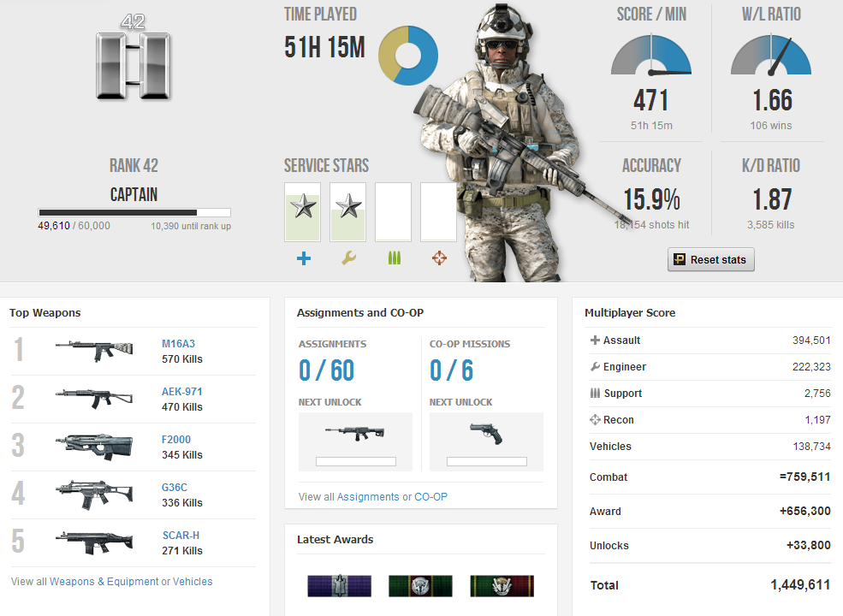Click the next co-op unlock revolver image
The width and height of the screenshot is (843, 616).
(x=486, y=433)
